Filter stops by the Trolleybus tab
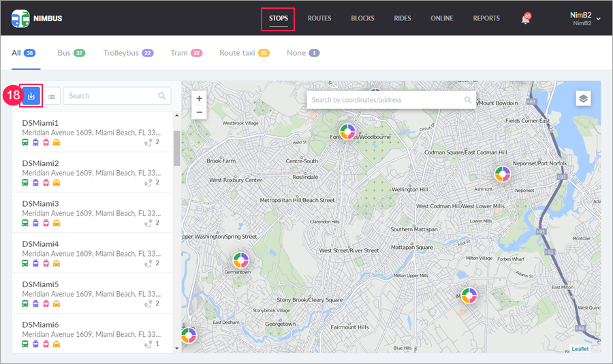This screenshot has height=364, width=613. (128, 52)
